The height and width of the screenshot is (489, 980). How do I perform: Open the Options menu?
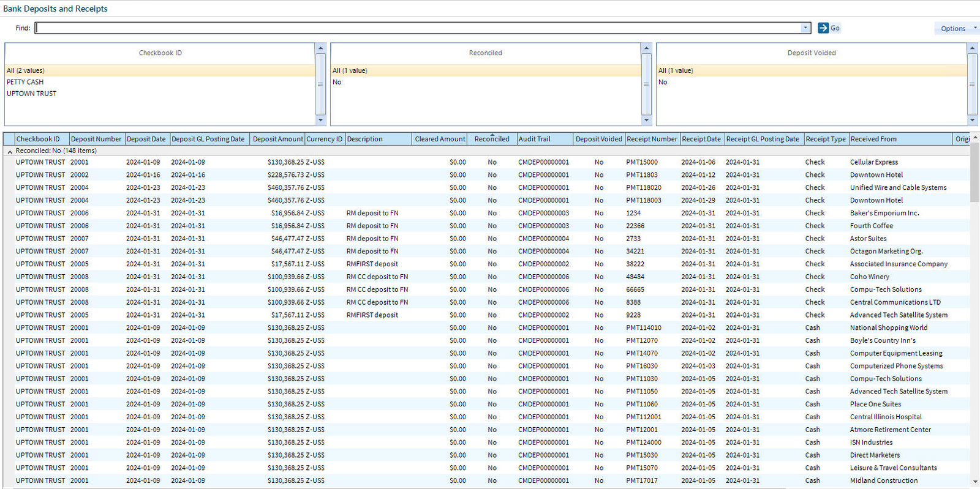957,28
